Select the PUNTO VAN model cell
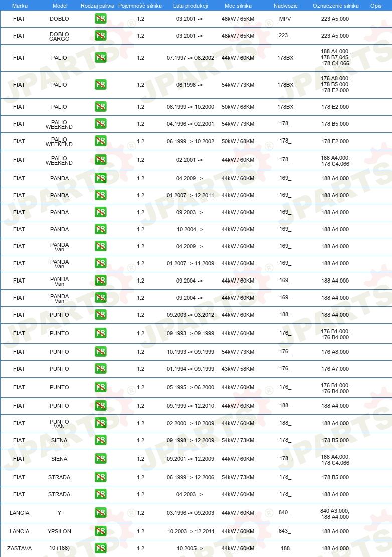The image size is (392, 557). (59, 424)
